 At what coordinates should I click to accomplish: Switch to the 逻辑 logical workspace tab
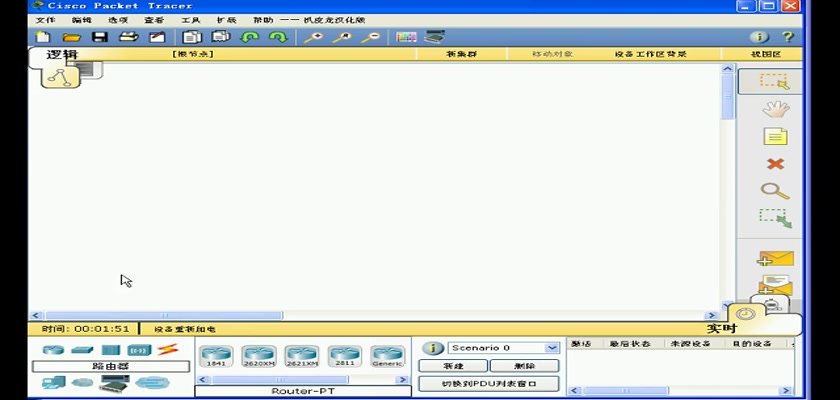pos(61,54)
